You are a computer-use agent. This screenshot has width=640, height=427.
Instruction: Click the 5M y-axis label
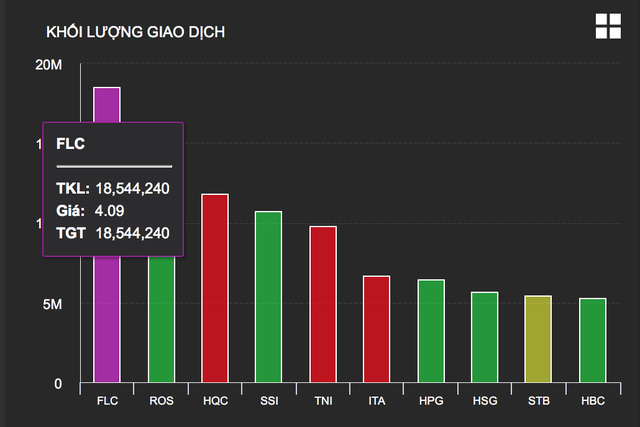[51, 304]
